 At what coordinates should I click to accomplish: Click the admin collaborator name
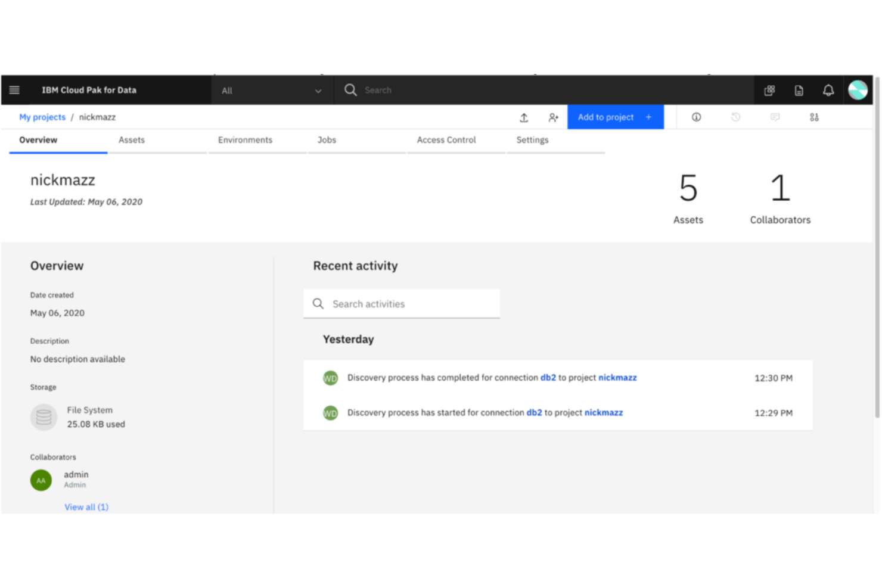click(x=76, y=475)
